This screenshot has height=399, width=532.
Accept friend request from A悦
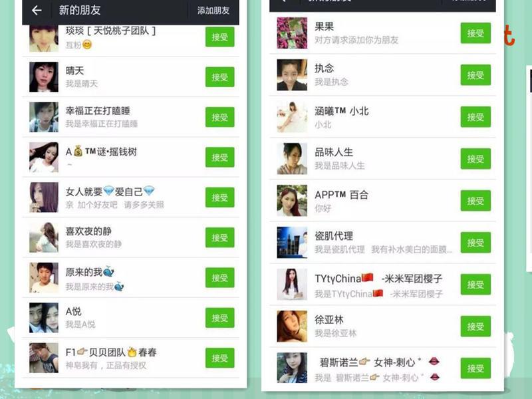coord(220,318)
